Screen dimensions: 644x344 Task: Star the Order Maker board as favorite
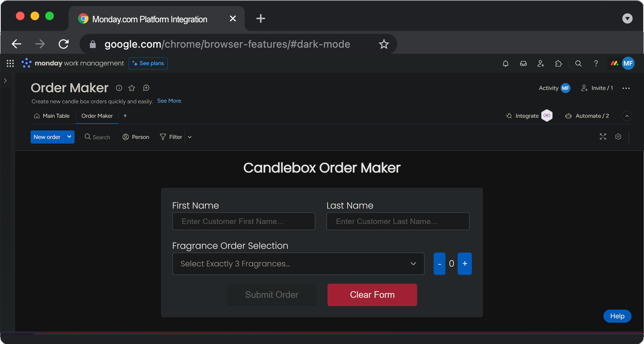coord(132,88)
